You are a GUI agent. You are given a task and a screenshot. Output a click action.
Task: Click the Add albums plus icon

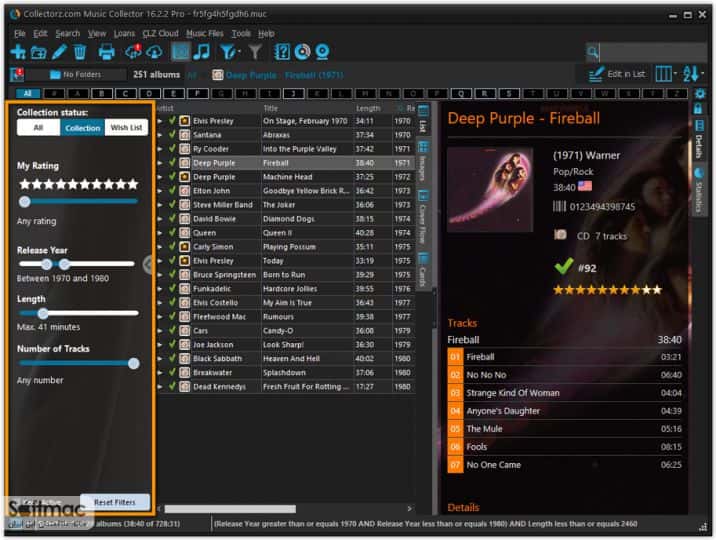[18, 52]
